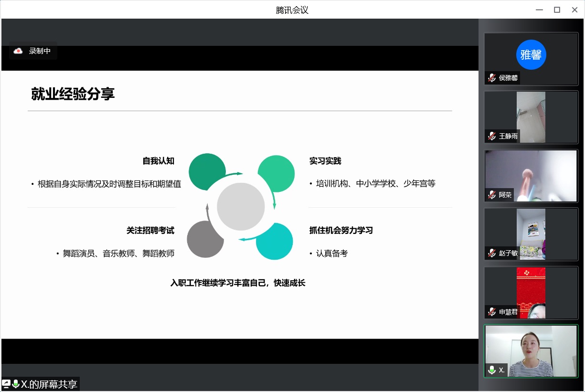
Task: Maximize the 腾讯会议 window
Action: [x=557, y=10]
